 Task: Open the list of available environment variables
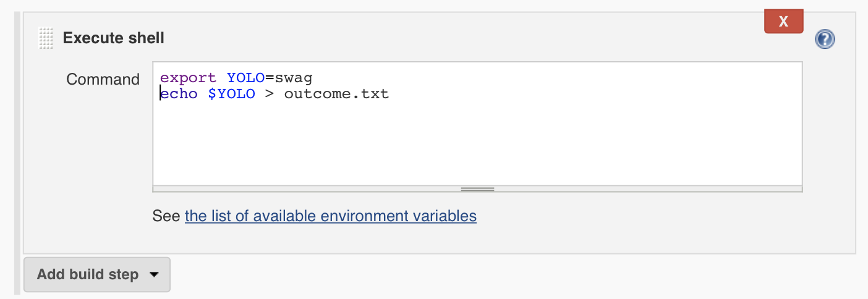pos(331,216)
